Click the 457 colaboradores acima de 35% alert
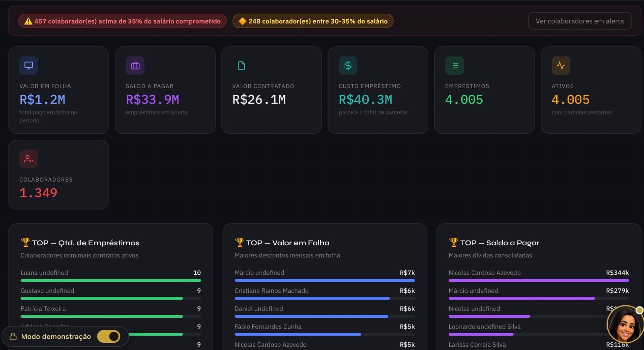 point(122,21)
